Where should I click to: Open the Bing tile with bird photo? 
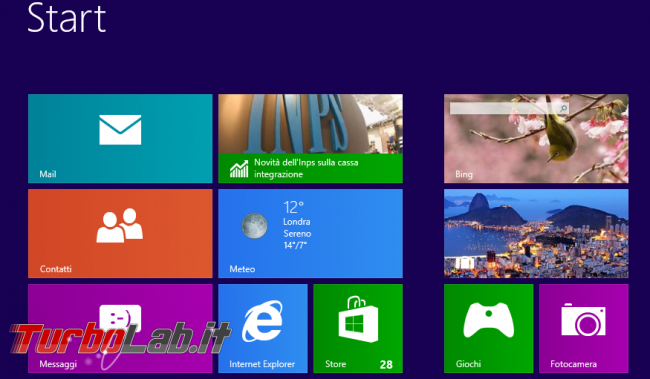[x=536, y=138]
